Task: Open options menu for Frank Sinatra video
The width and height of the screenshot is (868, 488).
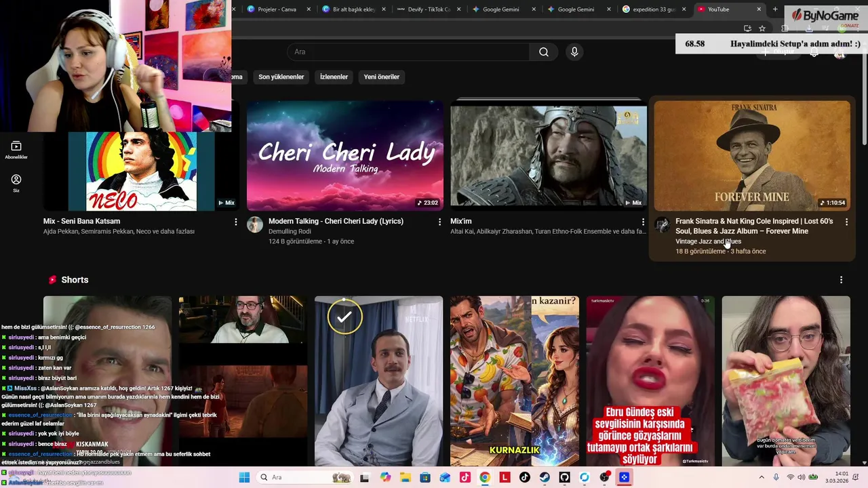Action: coord(846,222)
